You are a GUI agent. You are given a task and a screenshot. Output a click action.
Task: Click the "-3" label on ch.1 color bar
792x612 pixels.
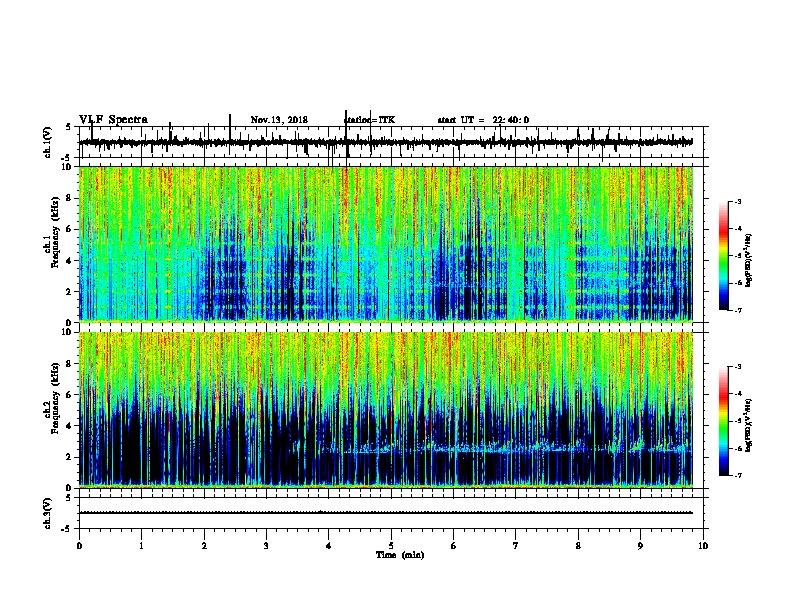coord(737,201)
